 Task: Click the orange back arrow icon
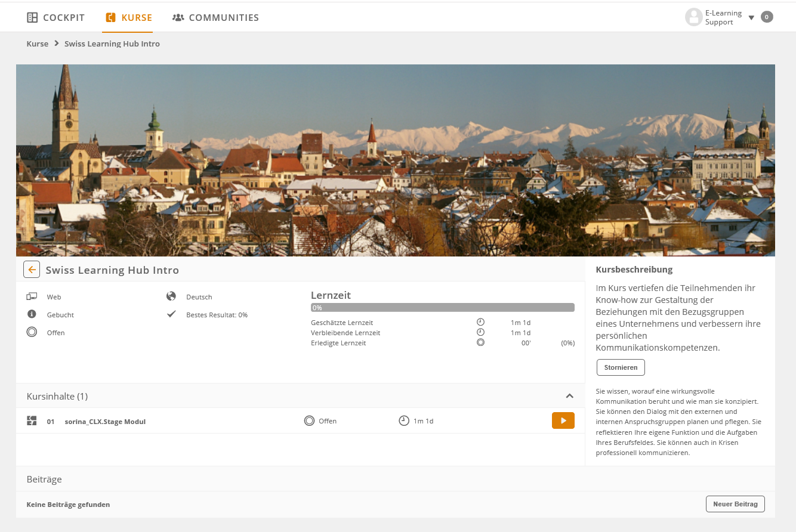click(32, 270)
